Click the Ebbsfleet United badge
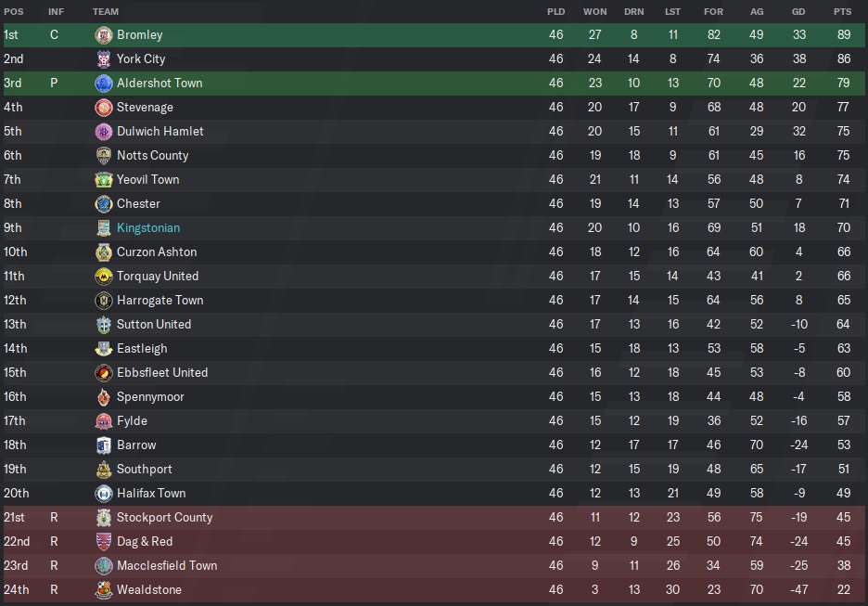Image resolution: width=868 pixels, height=606 pixels. click(x=103, y=373)
